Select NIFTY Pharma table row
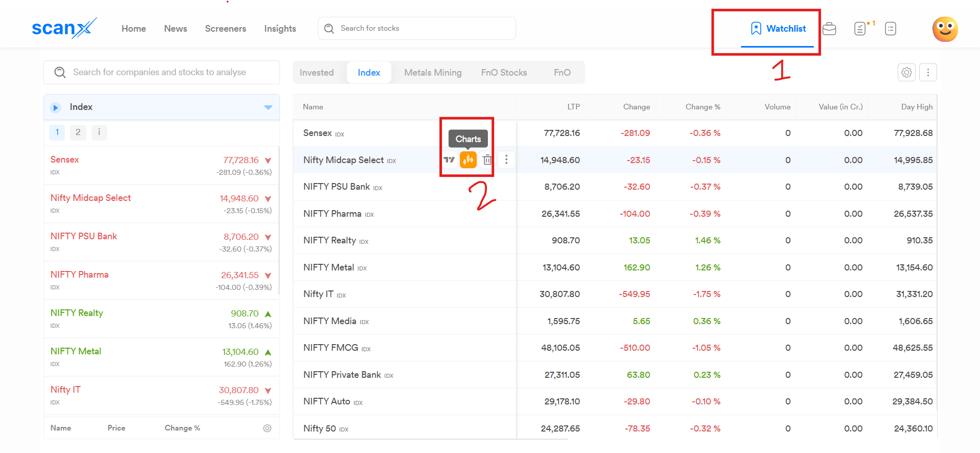Image resolution: width=980 pixels, height=453 pixels. click(x=615, y=214)
